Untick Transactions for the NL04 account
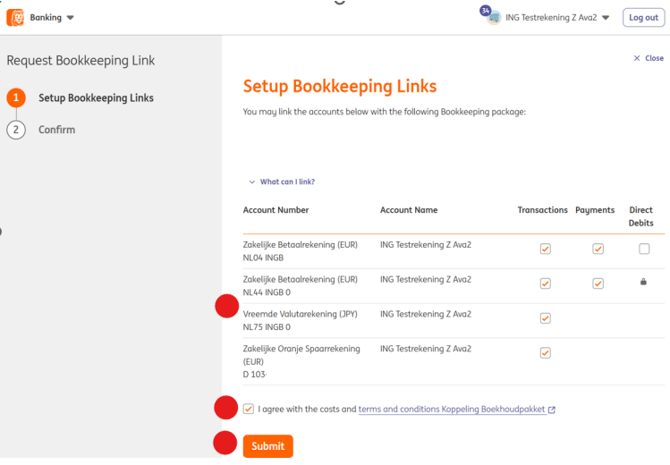The image size is (670, 465). (x=545, y=249)
